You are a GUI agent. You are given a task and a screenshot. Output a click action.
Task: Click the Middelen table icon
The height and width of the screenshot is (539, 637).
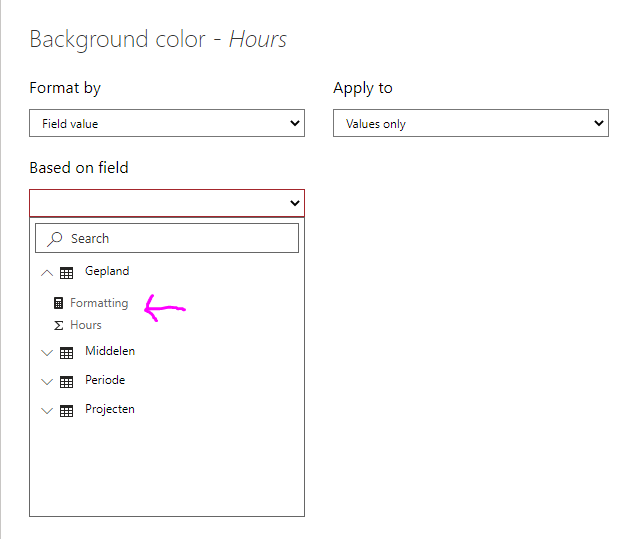click(67, 353)
